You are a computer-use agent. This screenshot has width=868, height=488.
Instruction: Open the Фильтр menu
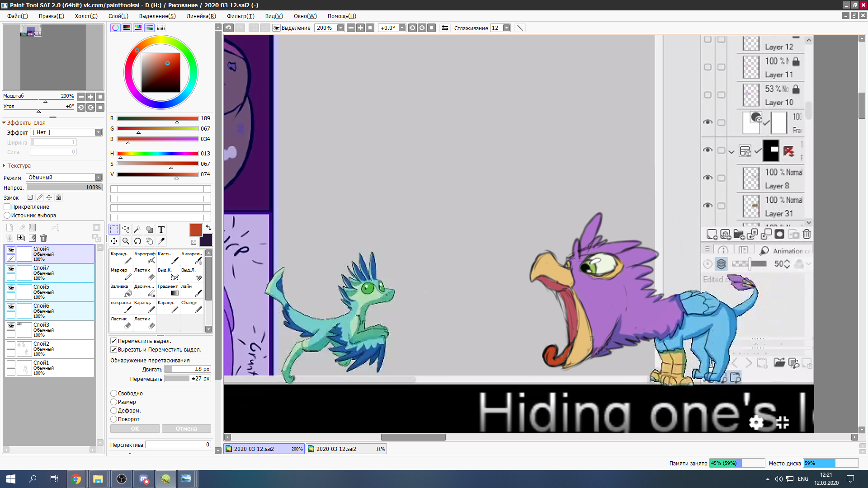(241, 16)
